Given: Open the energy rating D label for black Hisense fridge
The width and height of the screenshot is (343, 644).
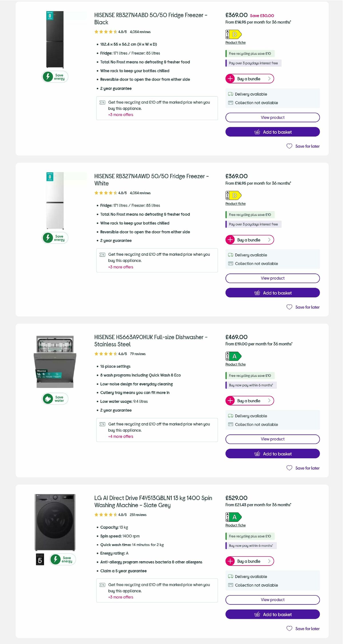Looking at the screenshot, I should click(x=233, y=34).
